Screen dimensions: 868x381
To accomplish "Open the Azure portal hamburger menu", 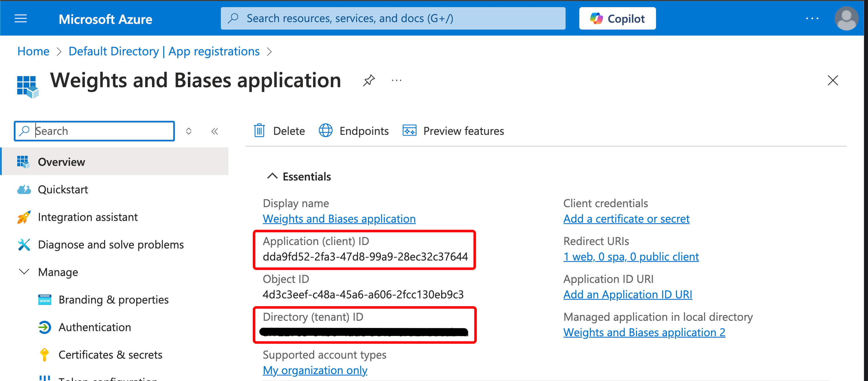I will coord(20,19).
